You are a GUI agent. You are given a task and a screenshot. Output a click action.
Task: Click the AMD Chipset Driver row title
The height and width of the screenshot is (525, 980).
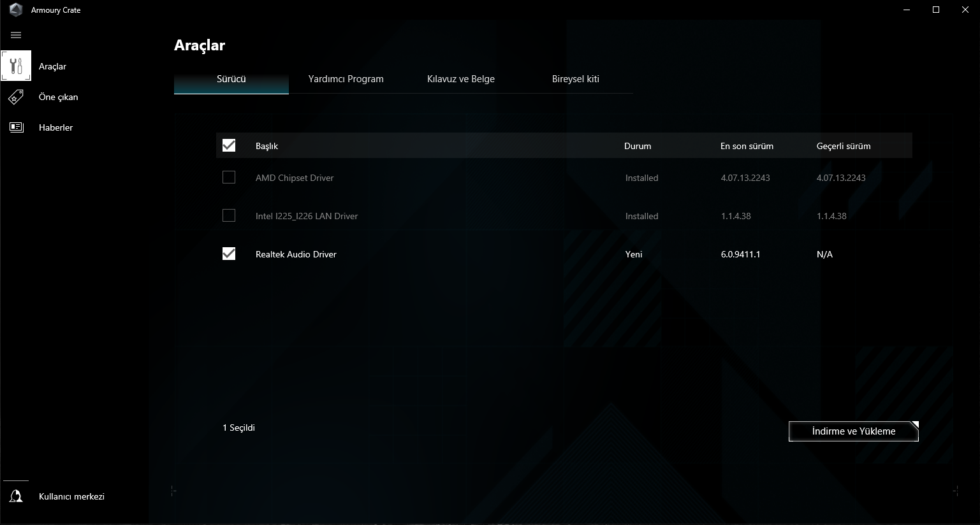295,178
